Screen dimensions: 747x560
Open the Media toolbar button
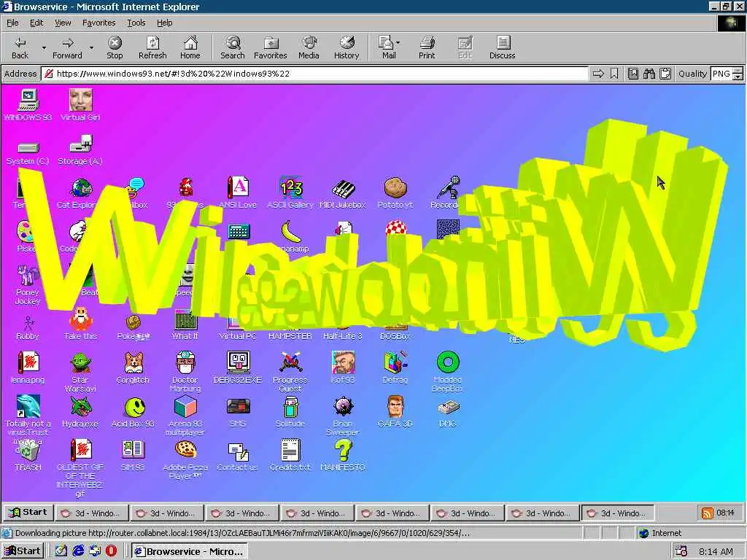[x=309, y=47]
